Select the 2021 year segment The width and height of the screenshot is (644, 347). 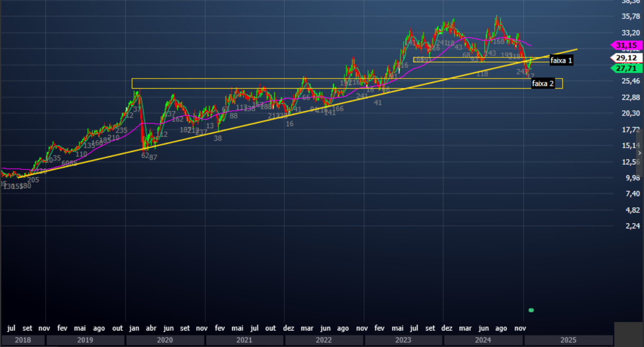click(245, 340)
